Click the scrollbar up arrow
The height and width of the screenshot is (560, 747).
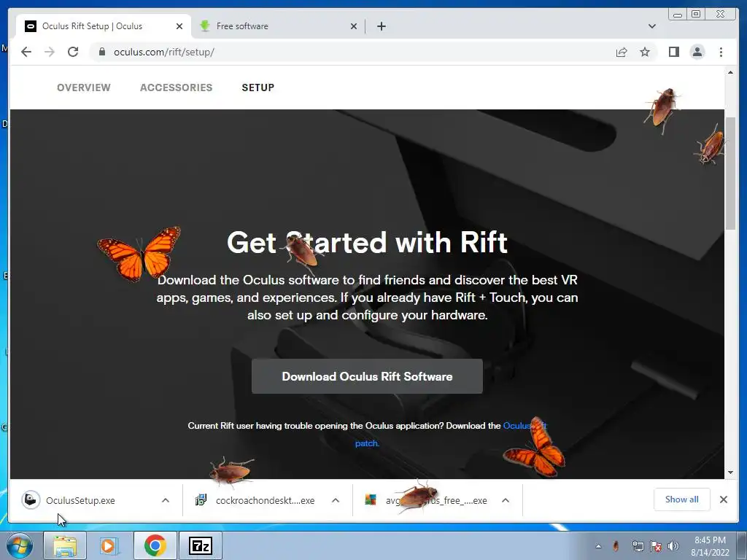click(730, 72)
